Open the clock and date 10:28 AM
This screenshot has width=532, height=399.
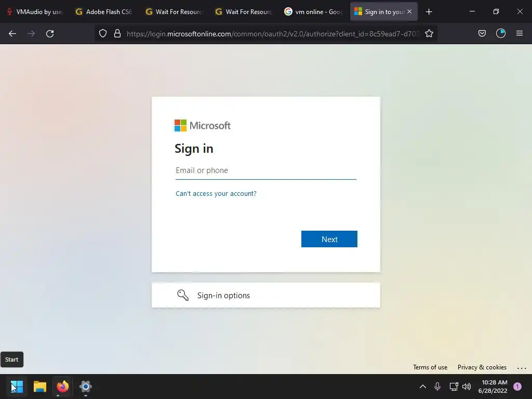493,387
